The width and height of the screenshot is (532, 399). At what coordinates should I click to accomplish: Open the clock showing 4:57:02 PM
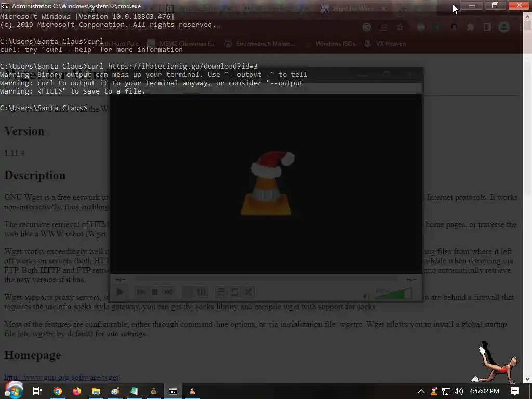[x=484, y=391]
